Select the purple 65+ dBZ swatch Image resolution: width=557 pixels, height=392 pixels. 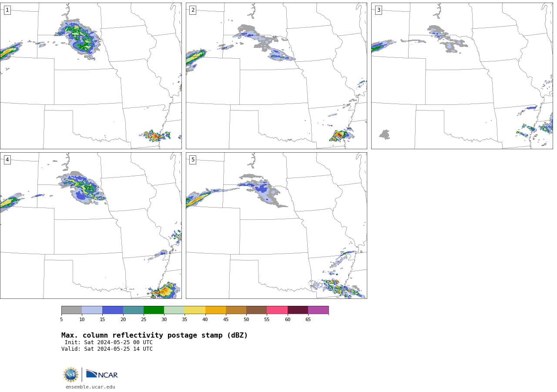[318, 310]
